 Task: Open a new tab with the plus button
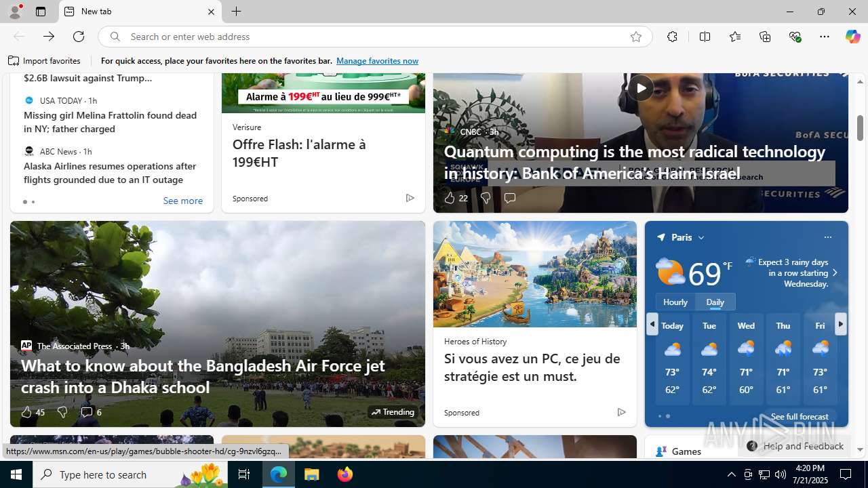(x=236, y=12)
